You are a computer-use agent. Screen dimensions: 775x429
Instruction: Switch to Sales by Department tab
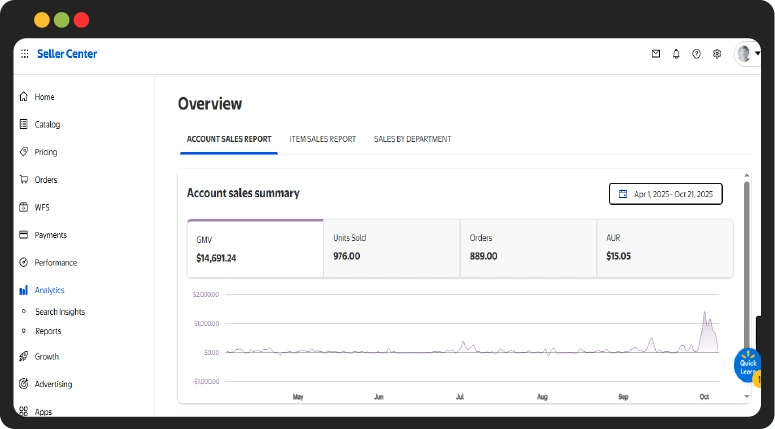(412, 139)
